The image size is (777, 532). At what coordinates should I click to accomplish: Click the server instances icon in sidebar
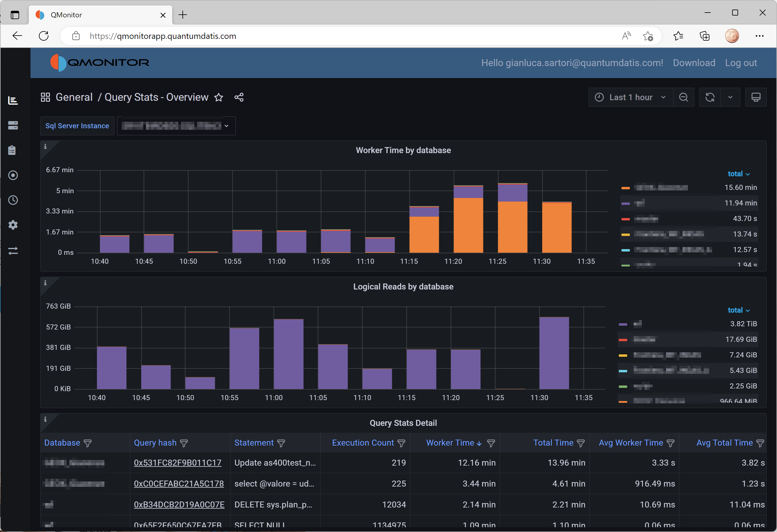point(13,125)
